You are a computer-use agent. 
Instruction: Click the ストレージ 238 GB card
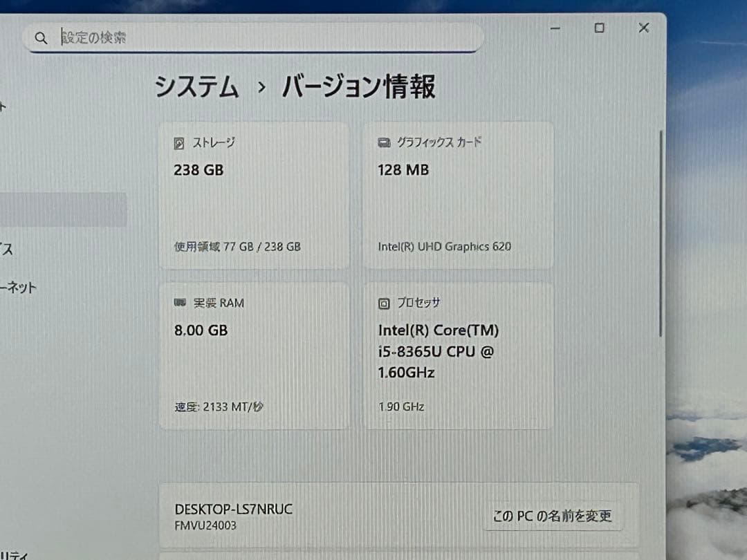point(255,196)
